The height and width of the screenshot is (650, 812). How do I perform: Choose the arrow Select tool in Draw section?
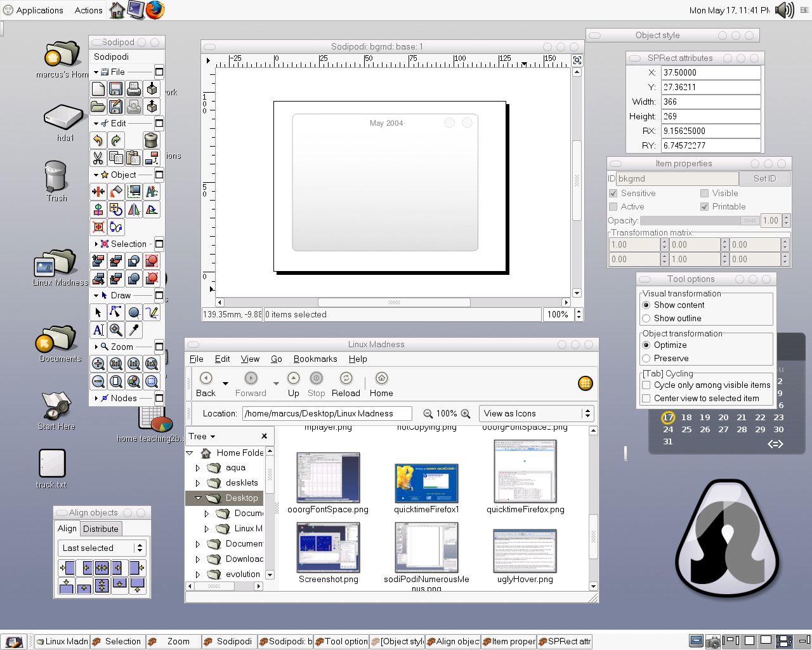tap(98, 312)
